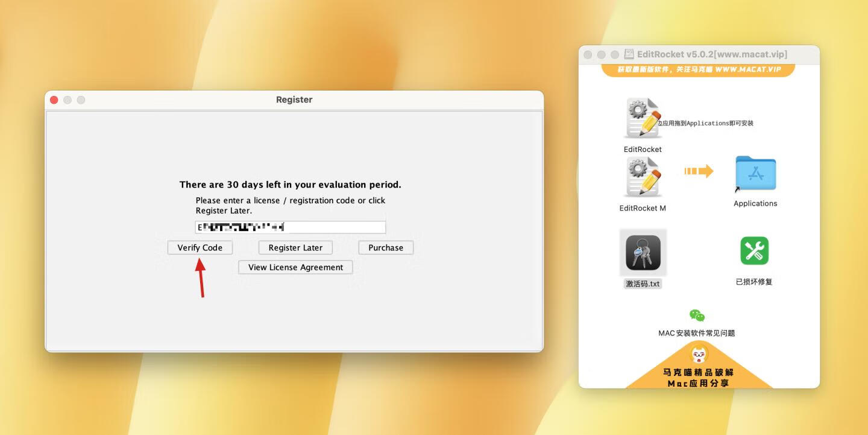Open the EditRocket application icon
The height and width of the screenshot is (435, 868).
coord(643,116)
